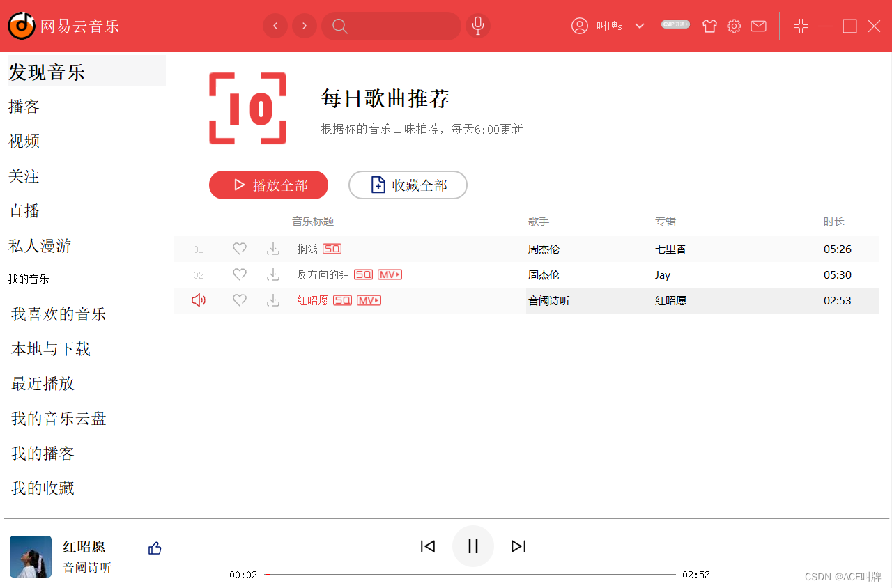Click the thumbs-up like icon in player bar

point(155,548)
